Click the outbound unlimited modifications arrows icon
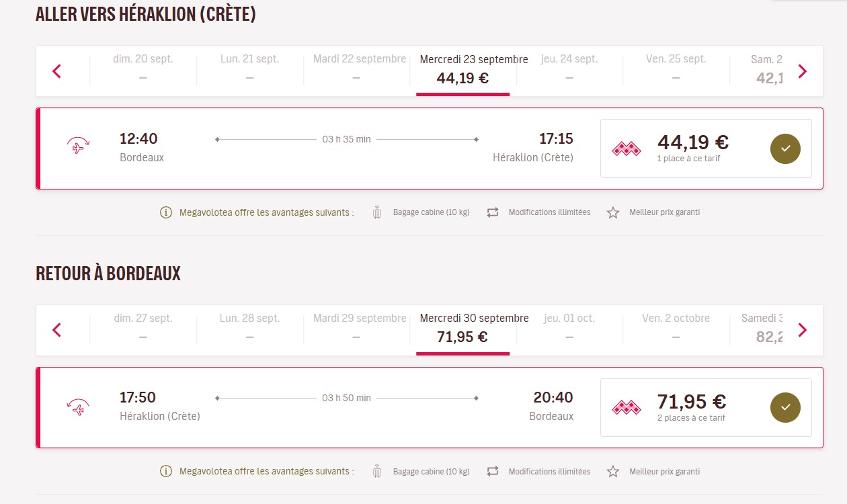This screenshot has width=847, height=504. pos(493,212)
